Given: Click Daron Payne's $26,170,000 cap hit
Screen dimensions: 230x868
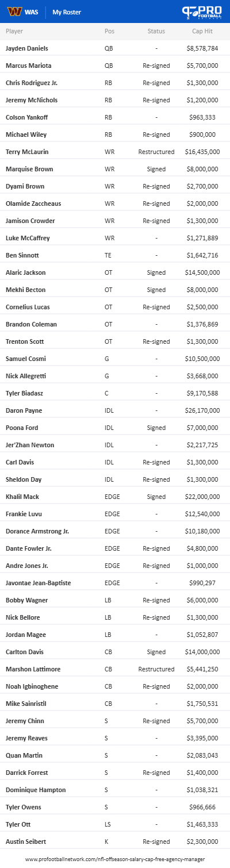Looking at the screenshot, I should (x=202, y=410).
